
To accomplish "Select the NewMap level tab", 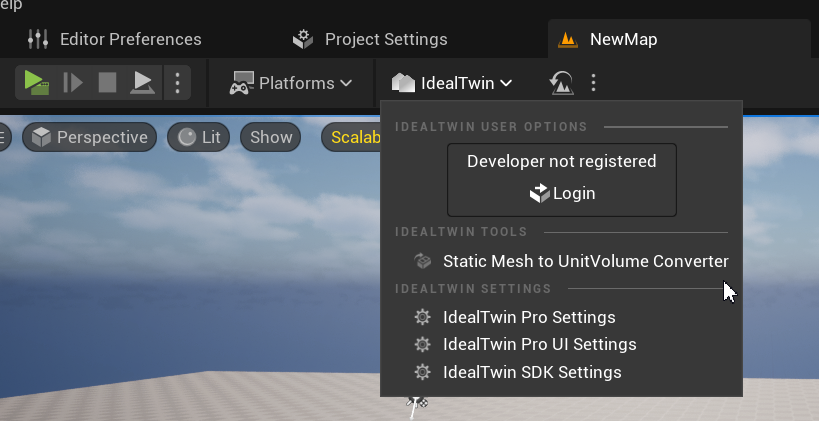I will click(x=622, y=40).
